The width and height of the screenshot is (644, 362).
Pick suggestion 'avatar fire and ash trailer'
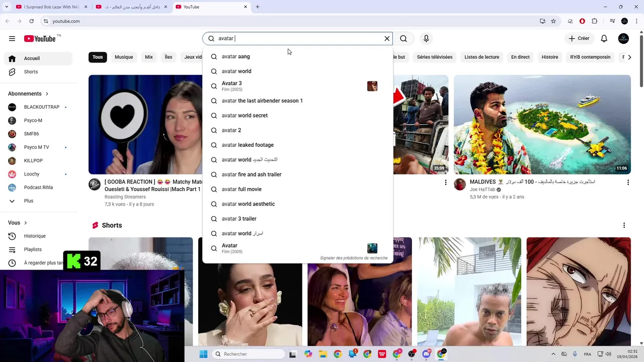tap(297, 174)
